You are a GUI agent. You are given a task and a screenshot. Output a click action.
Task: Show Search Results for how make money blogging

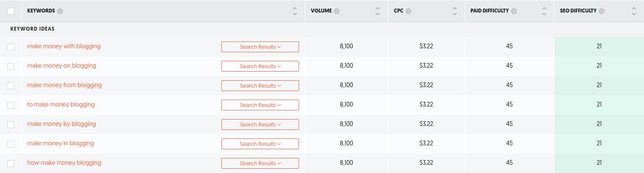(260, 164)
